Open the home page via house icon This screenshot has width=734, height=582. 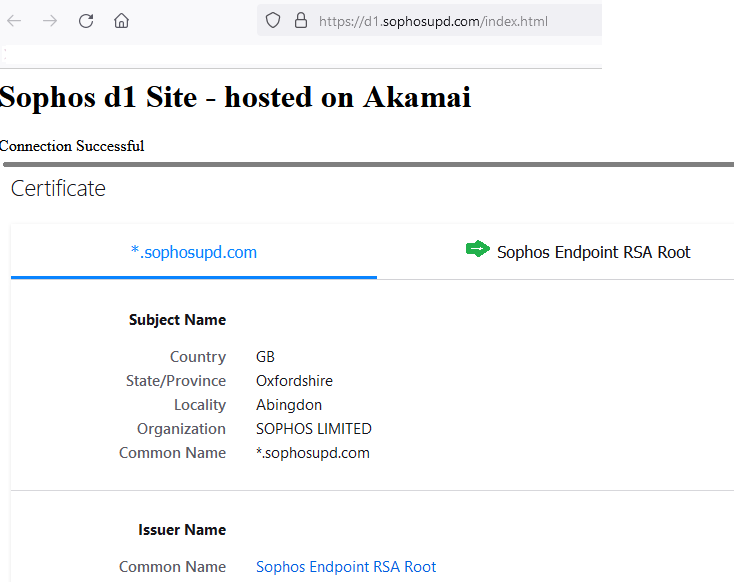[121, 21]
